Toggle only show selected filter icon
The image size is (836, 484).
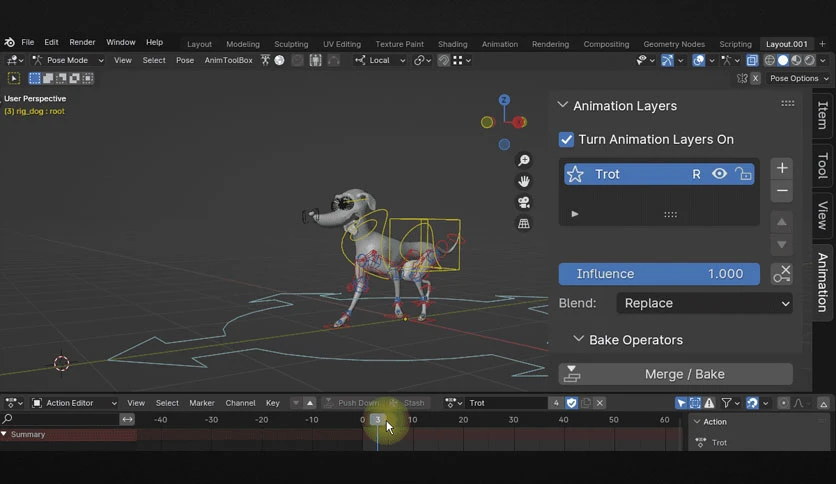click(x=681, y=403)
